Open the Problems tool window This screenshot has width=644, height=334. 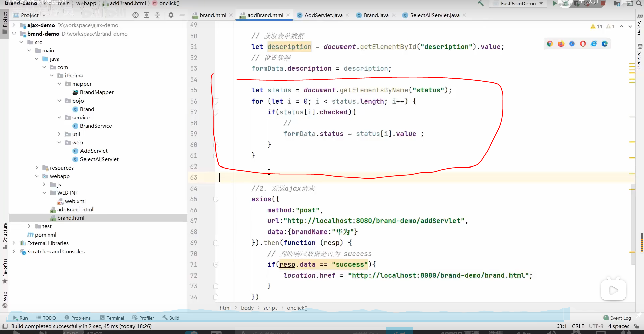click(77, 318)
